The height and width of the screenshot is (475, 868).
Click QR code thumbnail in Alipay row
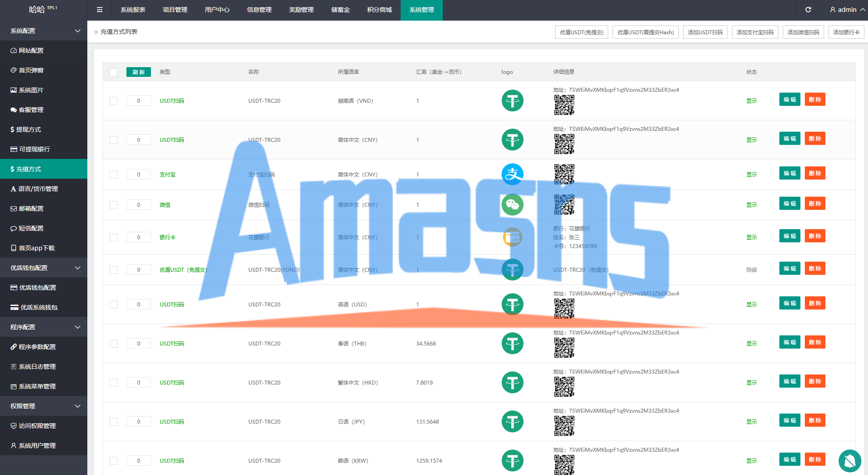[x=564, y=174]
